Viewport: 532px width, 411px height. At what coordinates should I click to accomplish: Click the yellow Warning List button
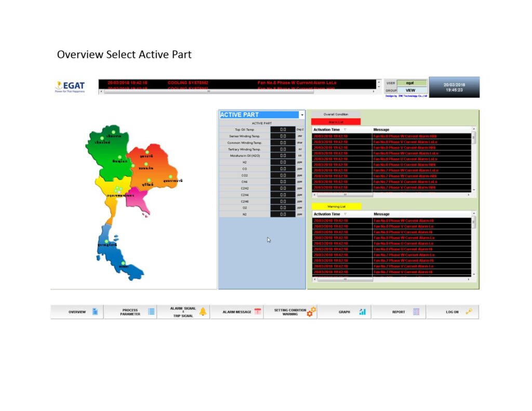click(336, 206)
